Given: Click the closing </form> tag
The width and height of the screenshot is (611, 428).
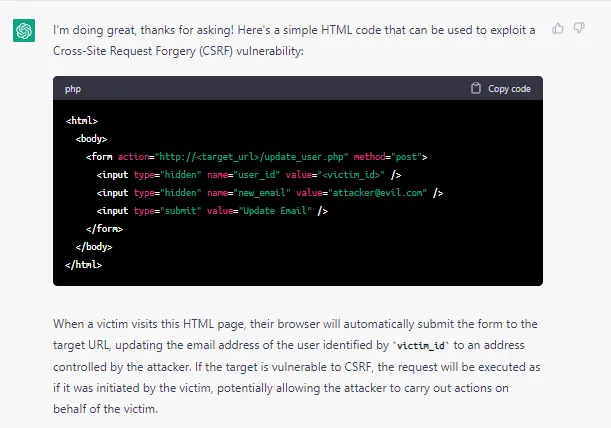Looking at the screenshot, I should tap(104, 228).
